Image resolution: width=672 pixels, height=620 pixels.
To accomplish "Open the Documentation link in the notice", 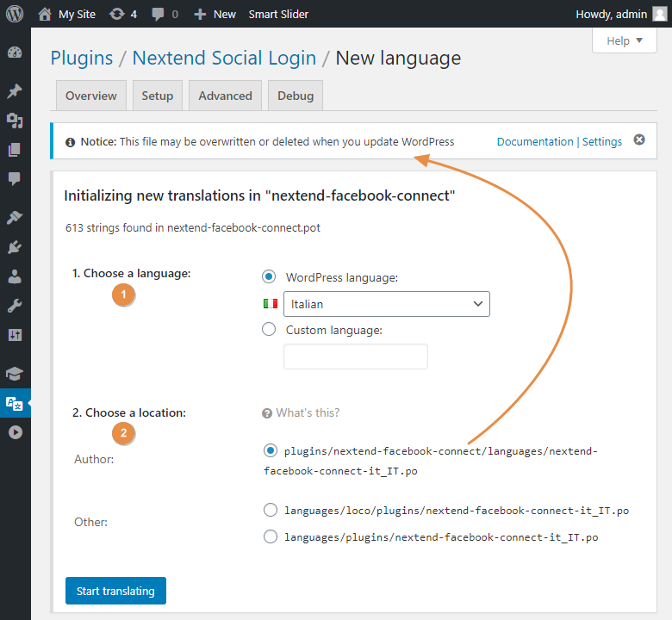I will tap(535, 141).
